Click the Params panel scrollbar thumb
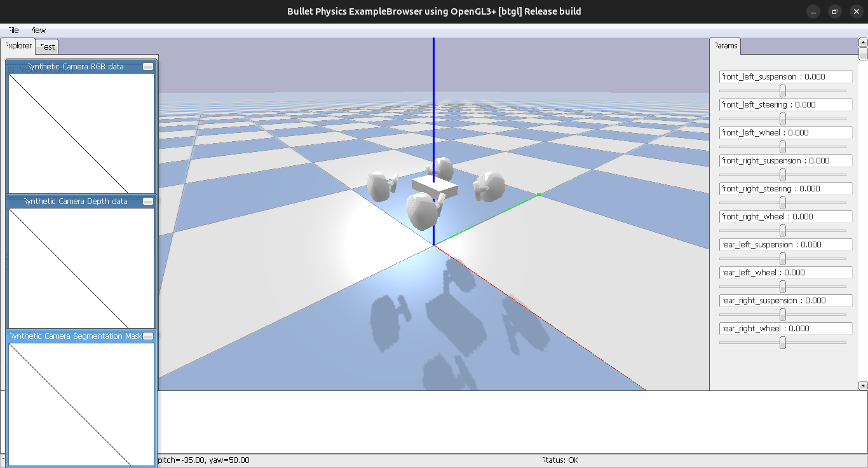Screen dimensions: 868x468 tap(863, 54)
